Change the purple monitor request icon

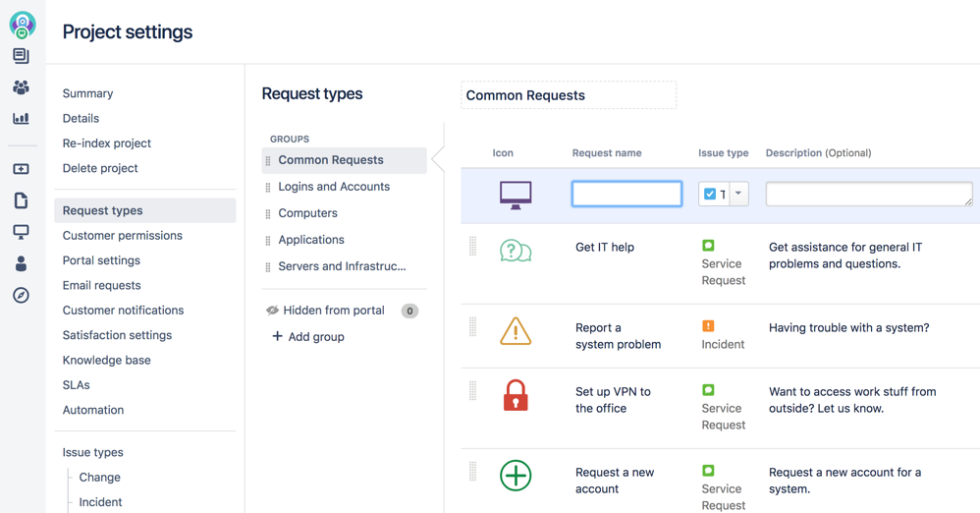point(516,196)
